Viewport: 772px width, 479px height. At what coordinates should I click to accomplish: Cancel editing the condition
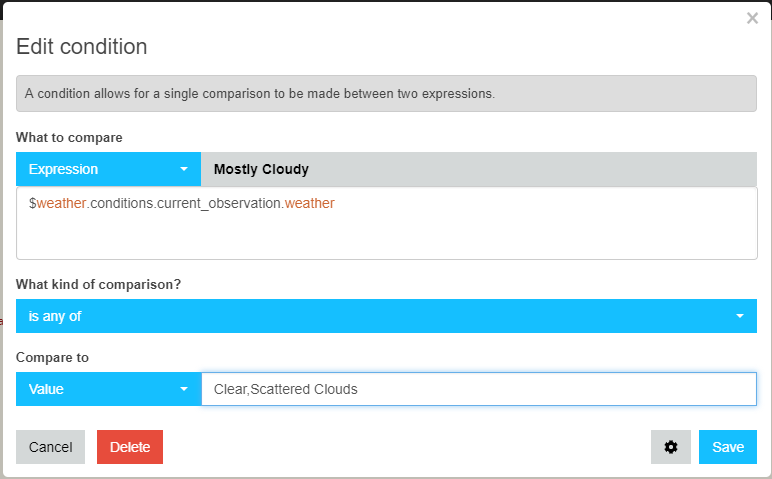tap(50, 447)
